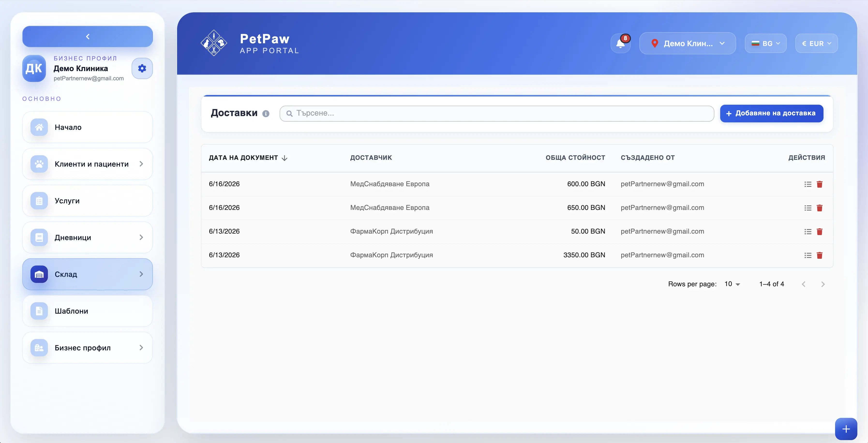Viewport: 868px width, 443px height.
Task: Click the 650.00 BGN amount cell
Action: [586, 207]
